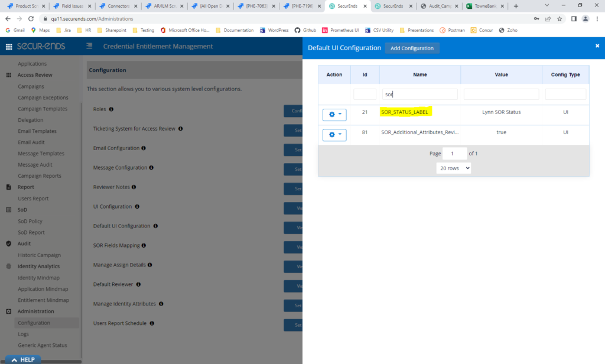Switch to the Audit_Camp browser tab
The width and height of the screenshot is (605, 364).
tap(440, 6)
